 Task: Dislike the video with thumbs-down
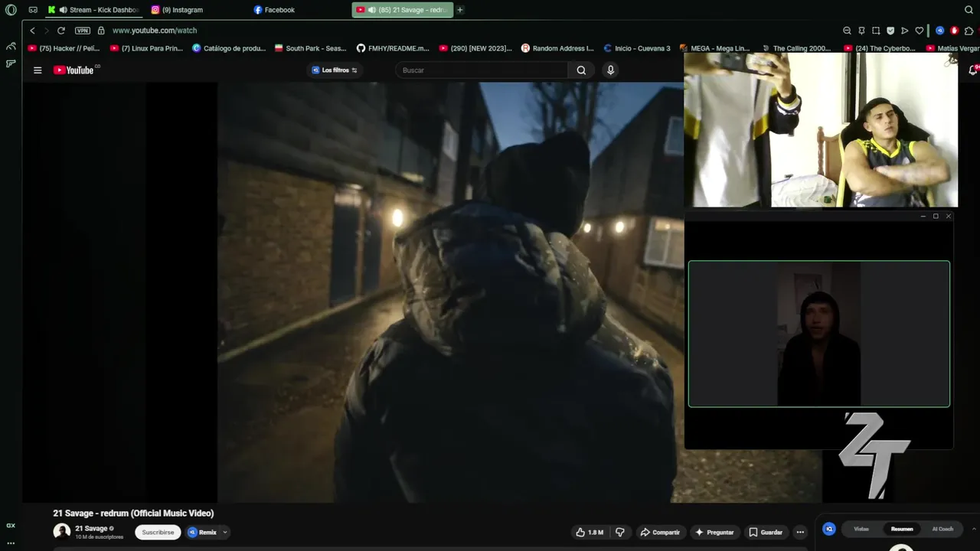point(620,533)
